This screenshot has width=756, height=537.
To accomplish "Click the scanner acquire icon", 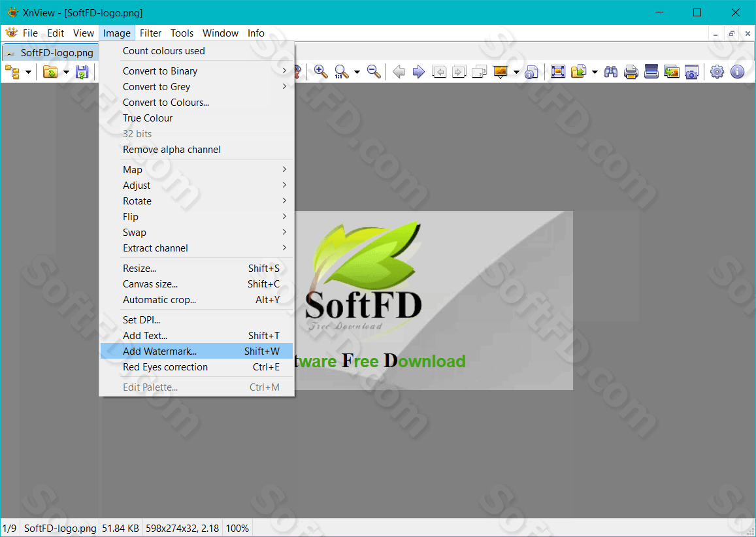I will pos(651,72).
